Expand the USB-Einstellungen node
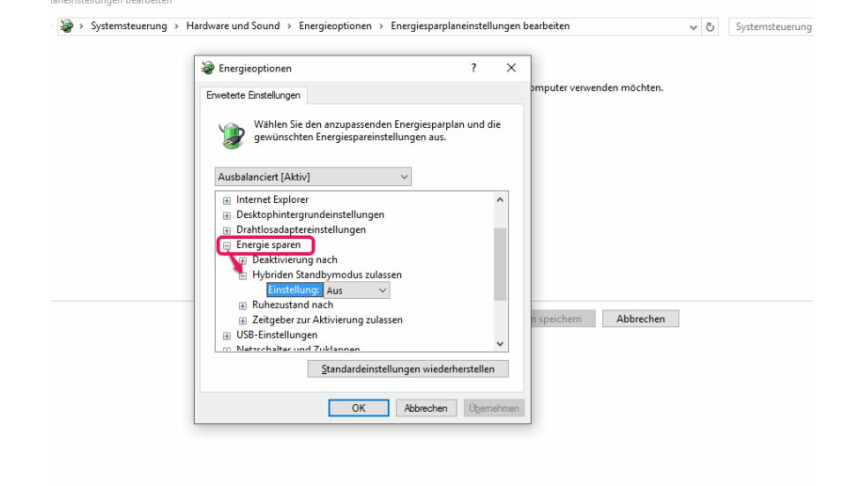Screen dimensions: 864x486 pyautogui.click(x=226, y=336)
